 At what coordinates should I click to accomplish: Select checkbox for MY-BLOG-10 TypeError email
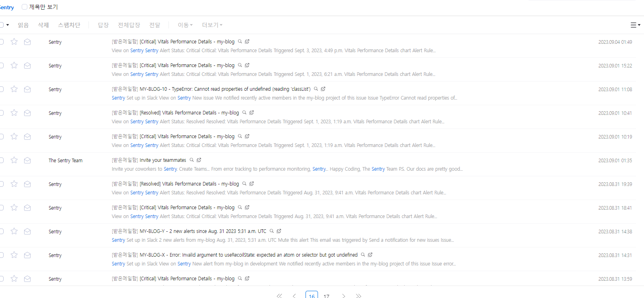pos(2,89)
